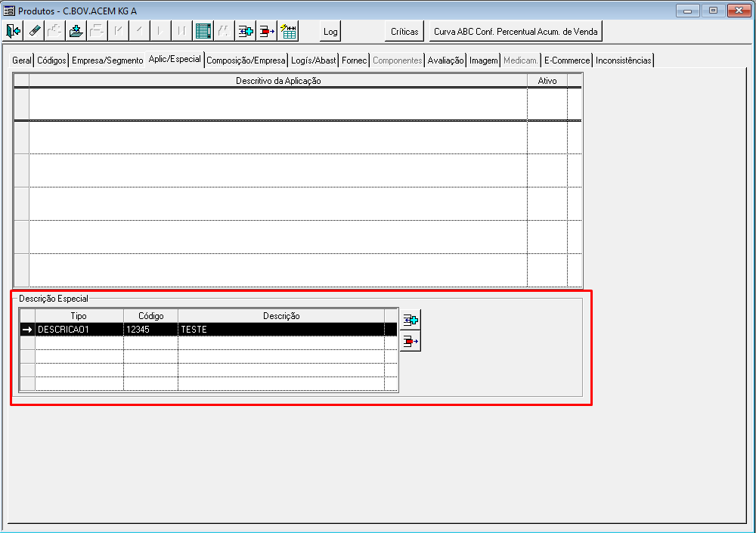Screen dimensions: 756x533
Task: Select the TESTE description cell
Action: (281, 330)
